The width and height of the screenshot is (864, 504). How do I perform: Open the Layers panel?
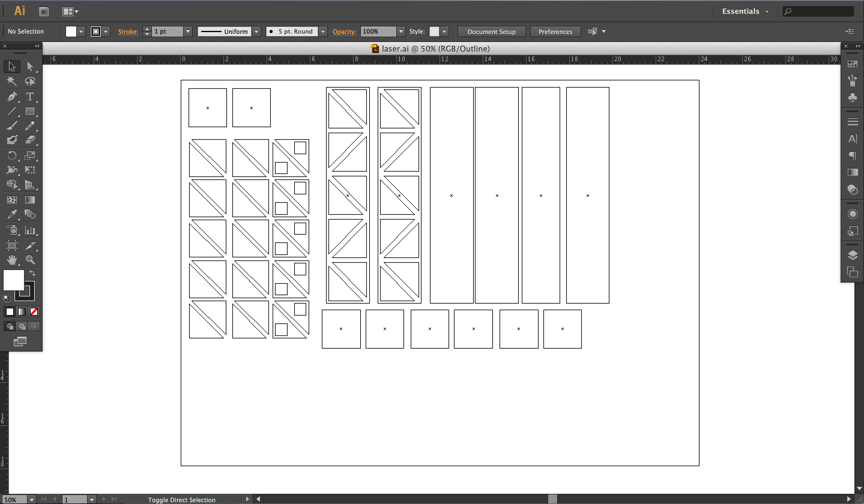point(853,255)
